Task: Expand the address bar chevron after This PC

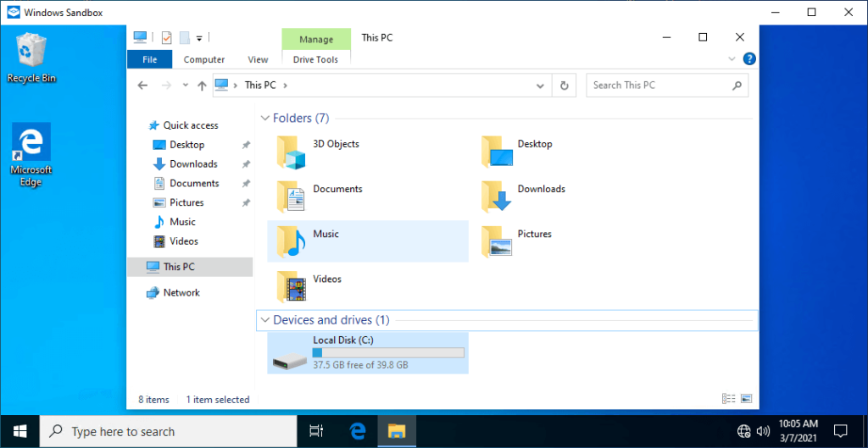Action: pos(285,86)
